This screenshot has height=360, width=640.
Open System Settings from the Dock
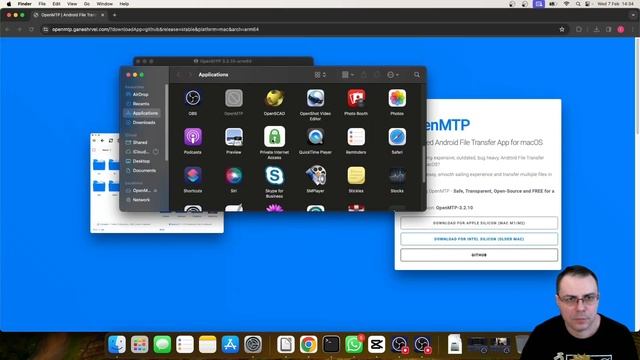(x=253, y=344)
